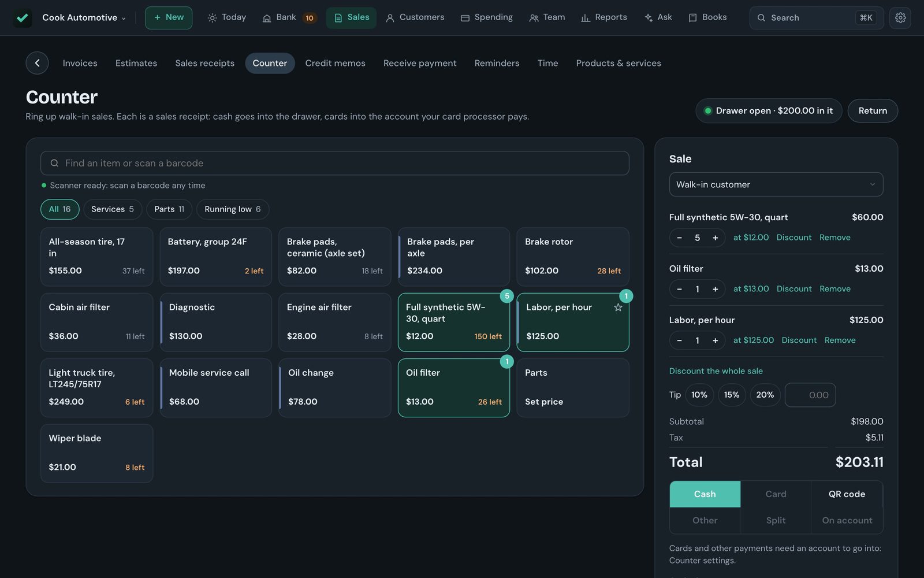Click the item search barcode field
Screen dimensions: 924x578
(x=335, y=163)
